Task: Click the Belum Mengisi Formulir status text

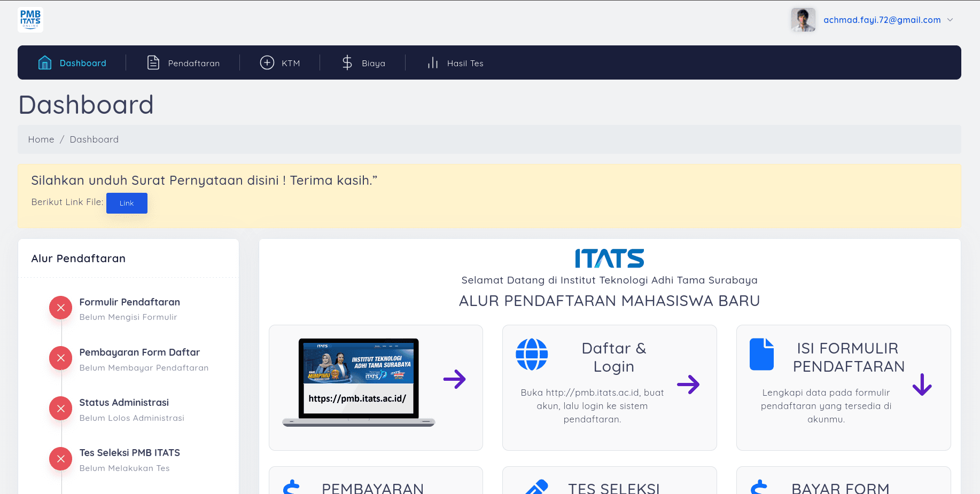Action: (128, 317)
